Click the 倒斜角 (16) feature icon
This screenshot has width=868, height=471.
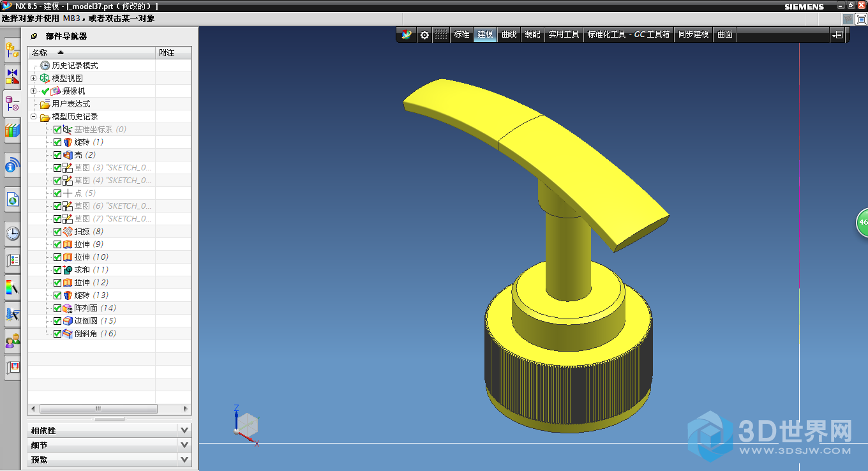[68, 334]
